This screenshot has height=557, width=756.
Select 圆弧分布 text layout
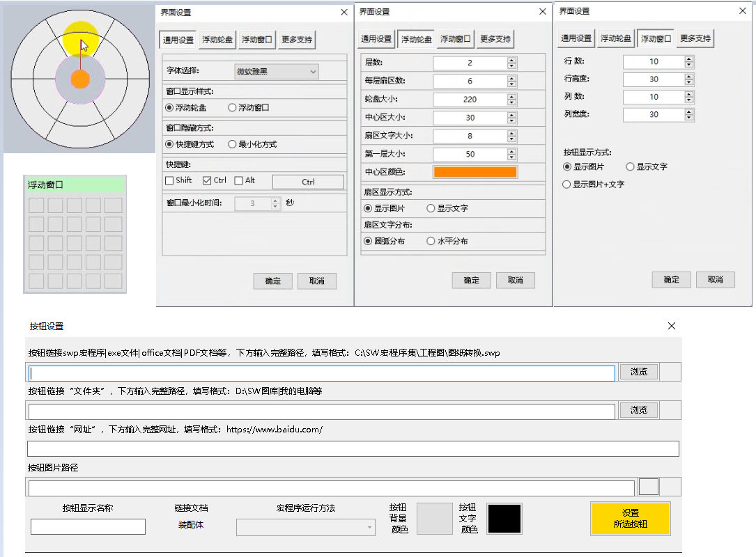pos(384,241)
